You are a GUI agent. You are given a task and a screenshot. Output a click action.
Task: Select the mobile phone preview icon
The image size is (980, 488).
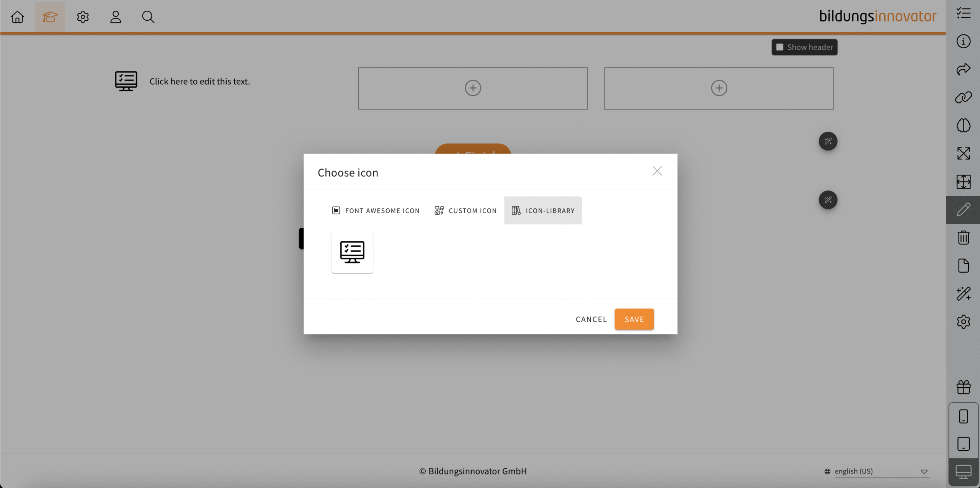click(963, 416)
